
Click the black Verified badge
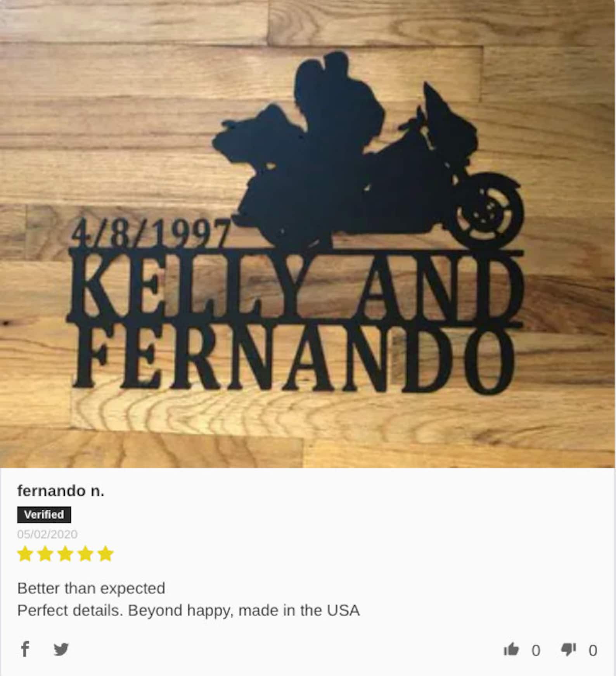pos(44,515)
